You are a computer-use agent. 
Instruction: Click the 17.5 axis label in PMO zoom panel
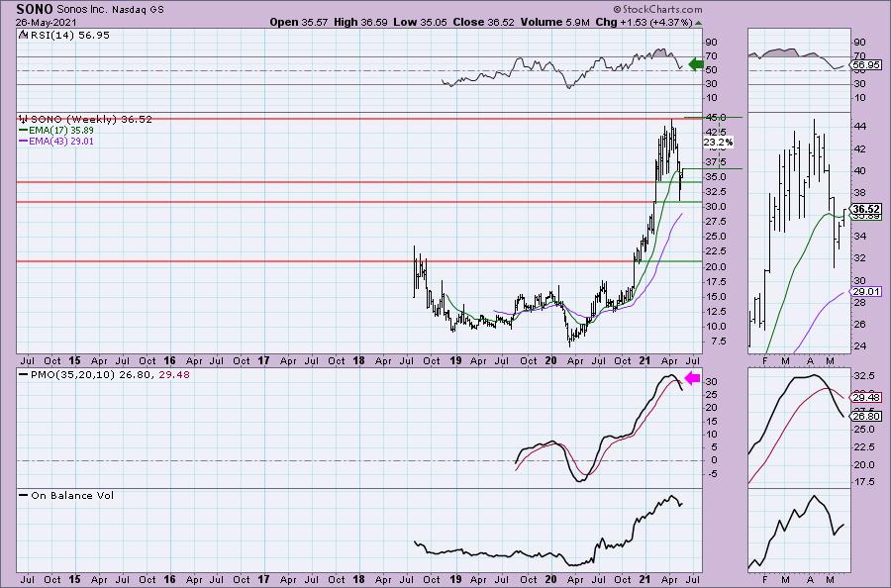click(x=863, y=481)
